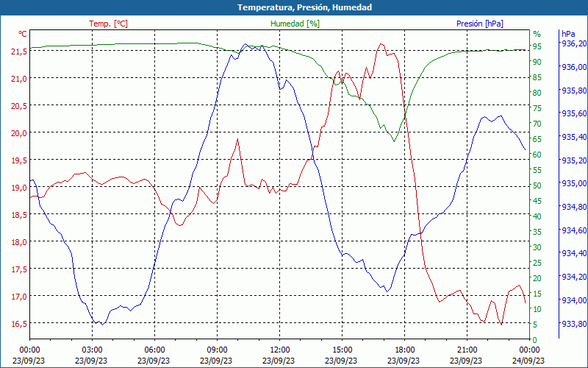Click the 00:00 24/09/23 time label
Screen dimensions: 588x368
pos(528,355)
